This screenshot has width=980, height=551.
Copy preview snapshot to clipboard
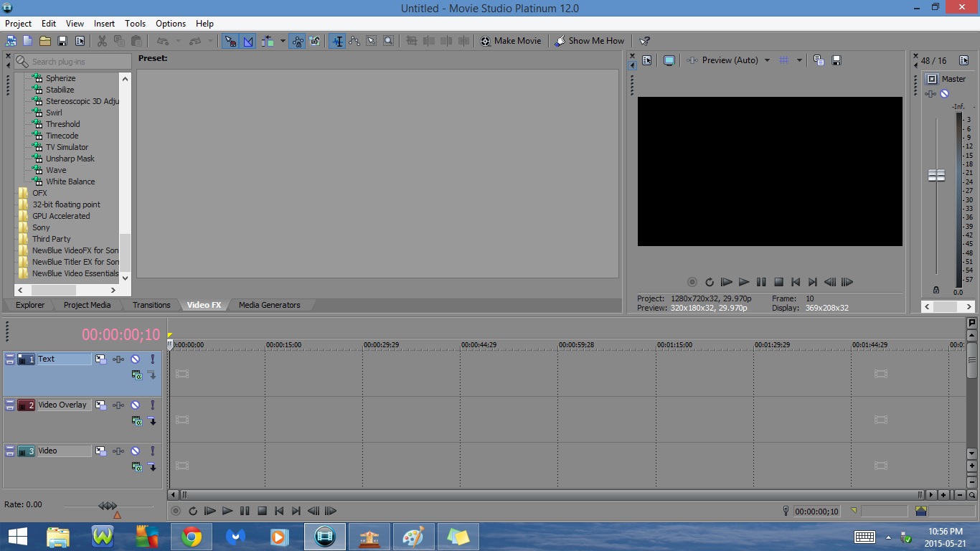click(819, 60)
